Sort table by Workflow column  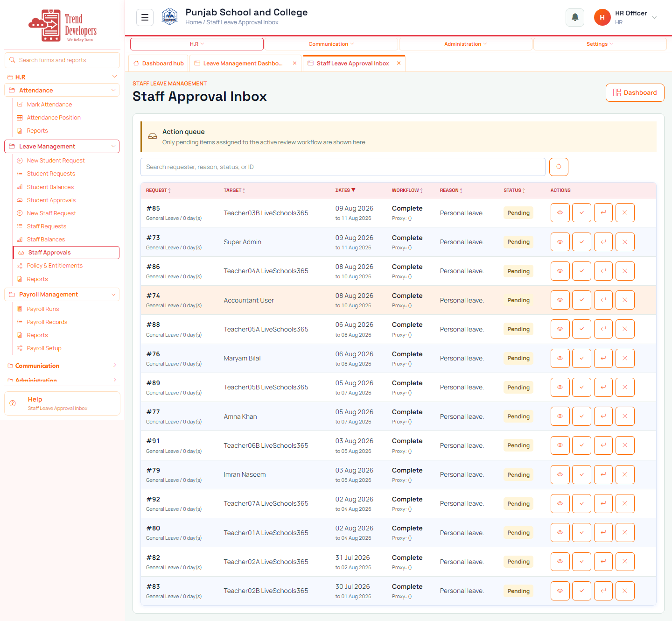(x=407, y=191)
